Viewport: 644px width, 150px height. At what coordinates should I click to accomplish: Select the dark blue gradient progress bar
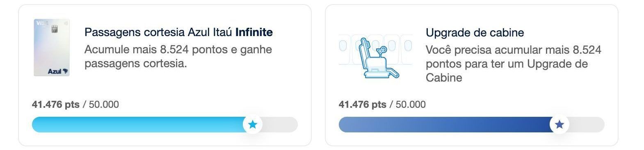click(x=446, y=125)
